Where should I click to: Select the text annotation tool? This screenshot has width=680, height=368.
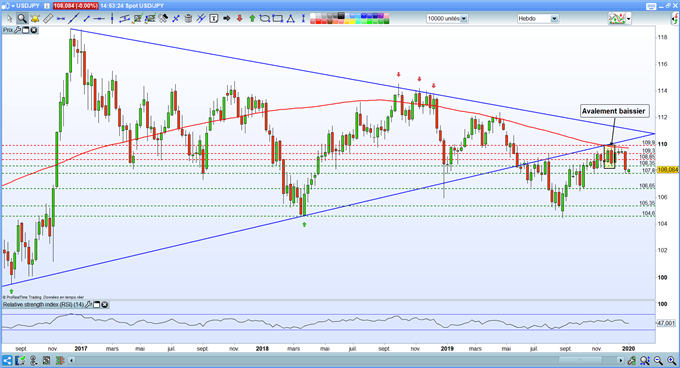click(x=214, y=19)
